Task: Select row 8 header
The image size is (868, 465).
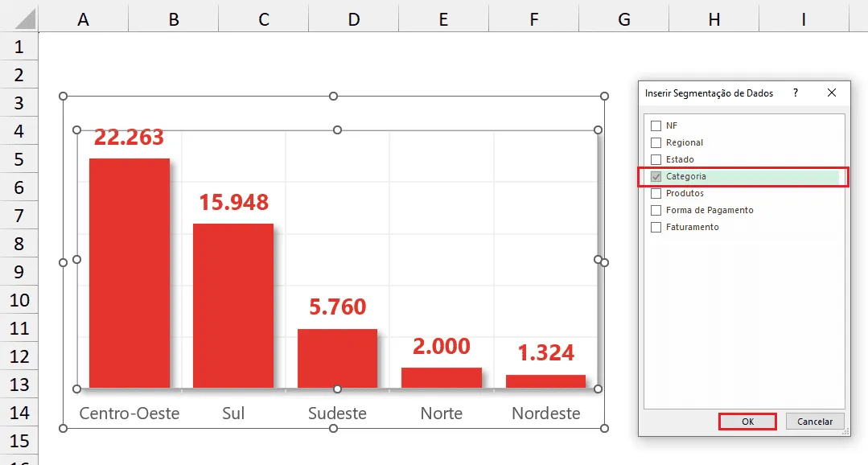Action: [x=19, y=244]
